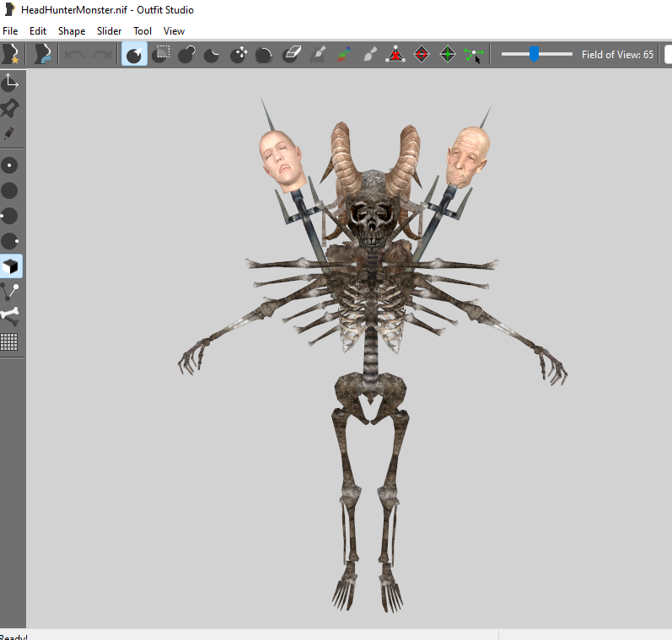The image size is (672, 640).
Task: Select the Deflate brush tool
Action: 212,55
